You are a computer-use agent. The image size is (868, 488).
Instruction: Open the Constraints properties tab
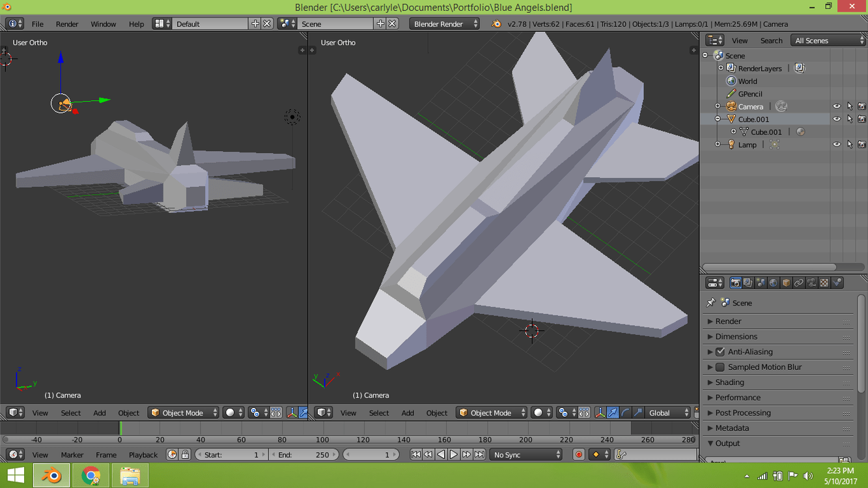click(x=798, y=283)
